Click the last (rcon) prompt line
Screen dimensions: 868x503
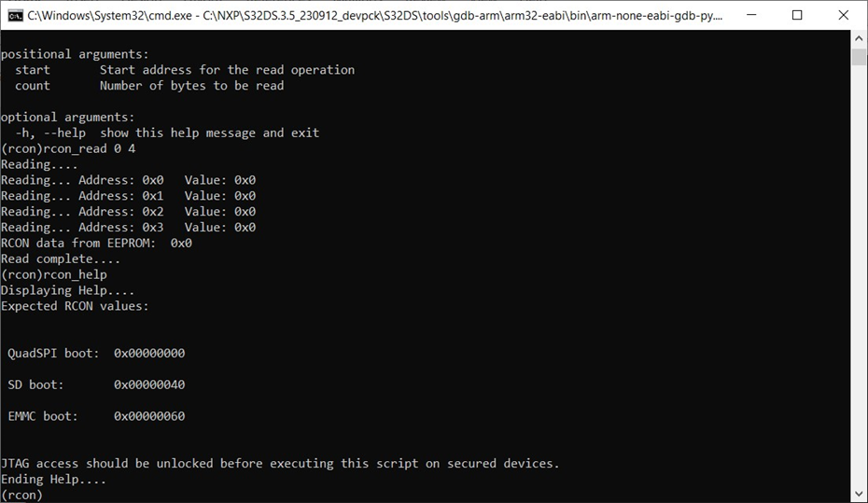pyautogui.click(x=21, y=495)
